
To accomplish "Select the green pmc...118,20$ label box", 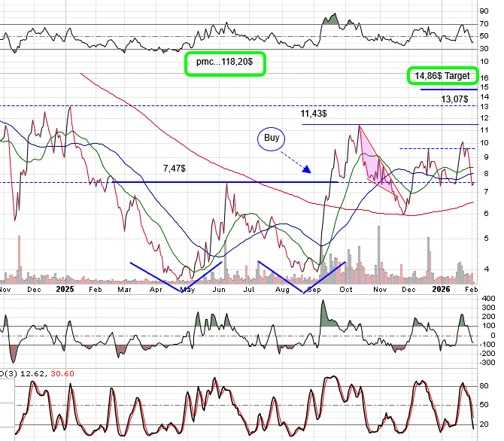I will pos(226,65).
